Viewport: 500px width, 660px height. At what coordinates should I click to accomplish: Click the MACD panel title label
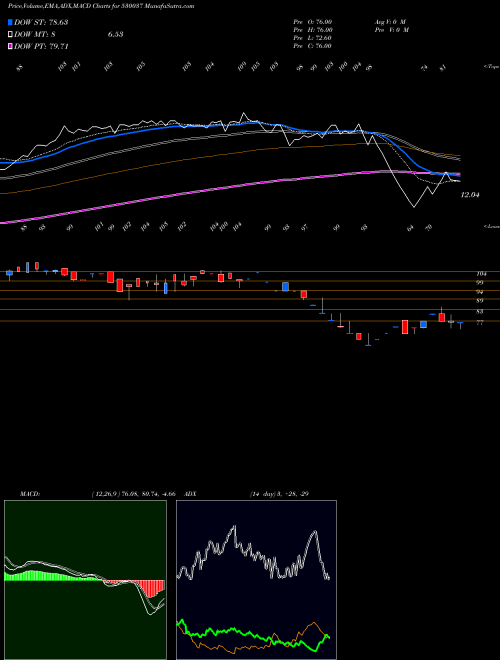click(30, 494)
